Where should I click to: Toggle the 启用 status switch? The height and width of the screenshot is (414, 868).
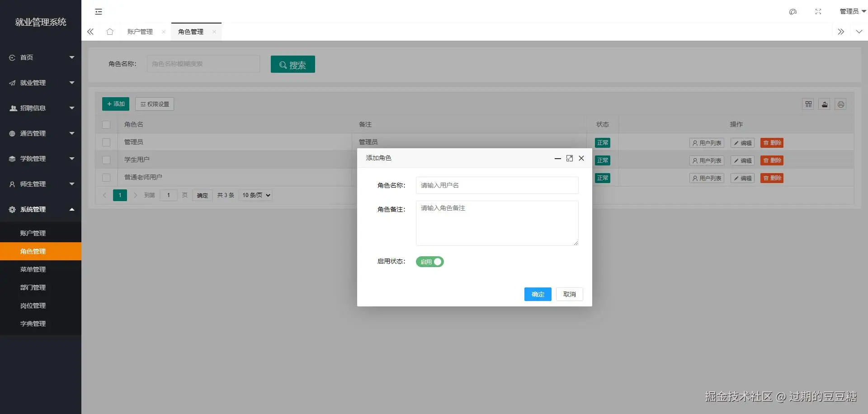(430, 262)
